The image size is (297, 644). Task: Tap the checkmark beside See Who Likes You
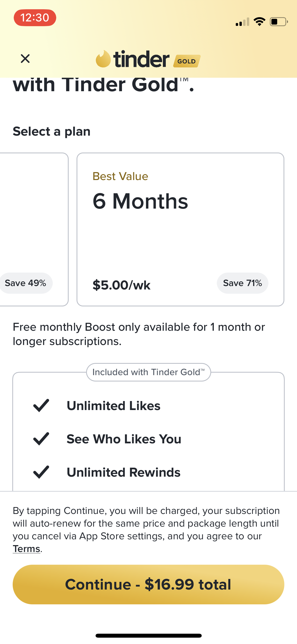[41, 439]
